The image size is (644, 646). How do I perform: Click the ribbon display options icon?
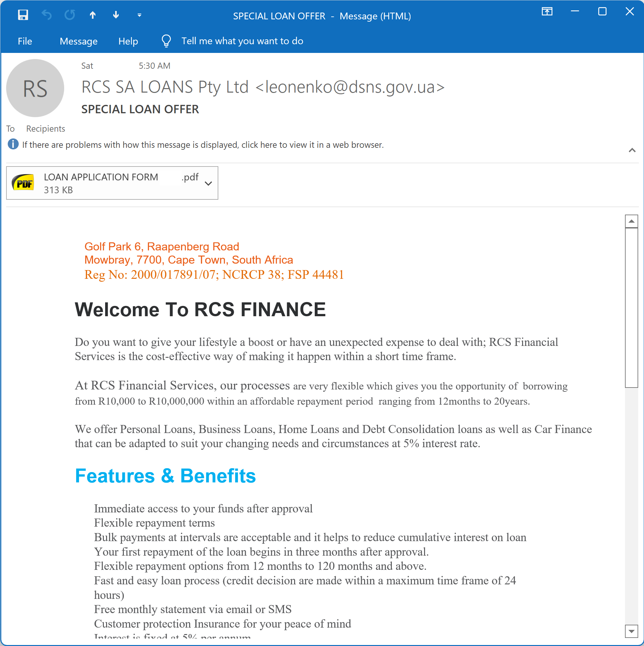[547, 12]
